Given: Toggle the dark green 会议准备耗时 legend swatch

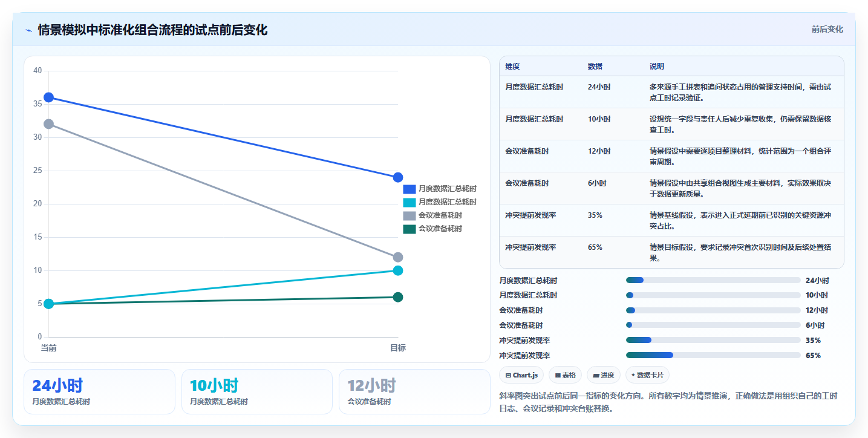Looking at the screenshot, I should [410, 229].
